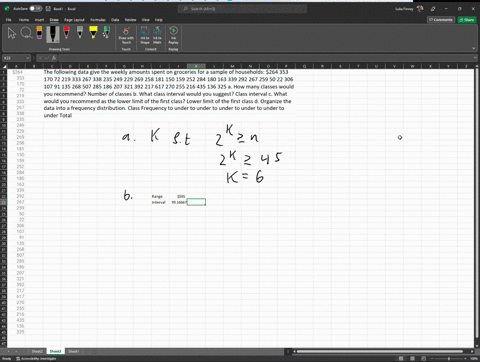The height and width of the screenshot is (362, 480).
Task: Click the active Sheet3 tab
Action: coord(55,351)
